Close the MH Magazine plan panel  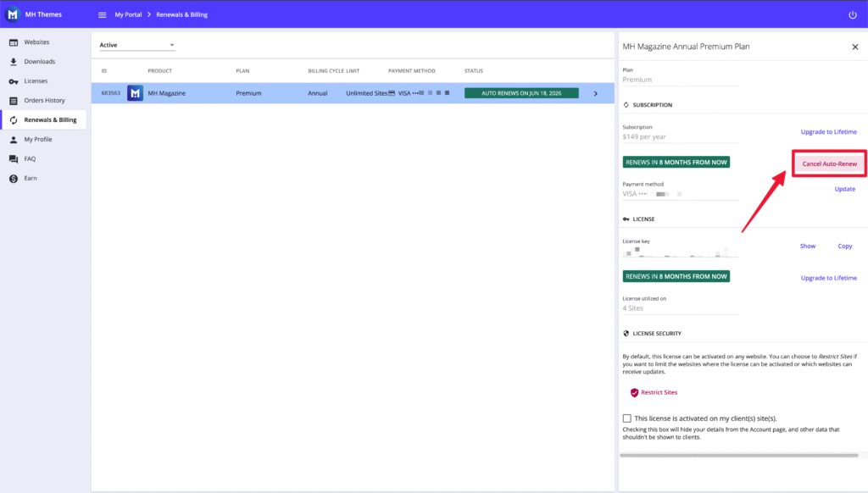[854, 47]
